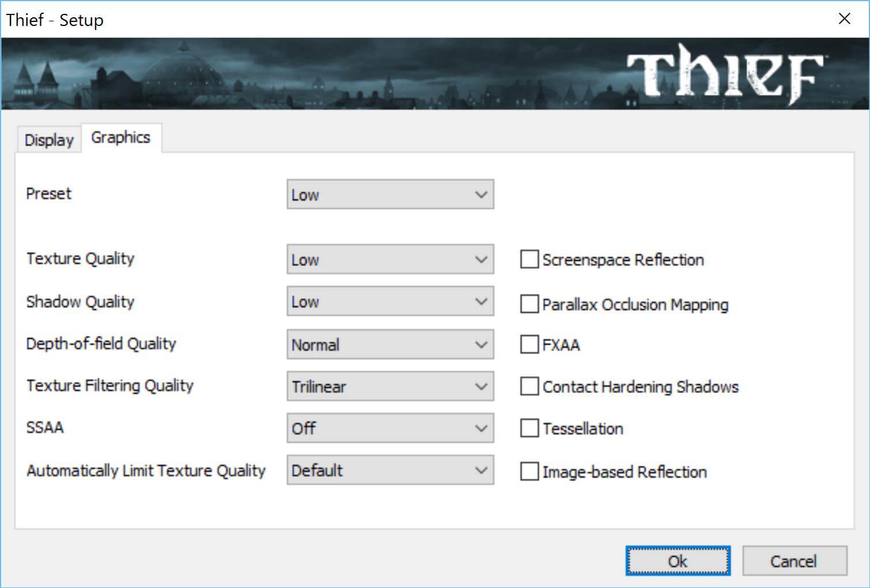Switch to the Display tab

pos(49,140)
